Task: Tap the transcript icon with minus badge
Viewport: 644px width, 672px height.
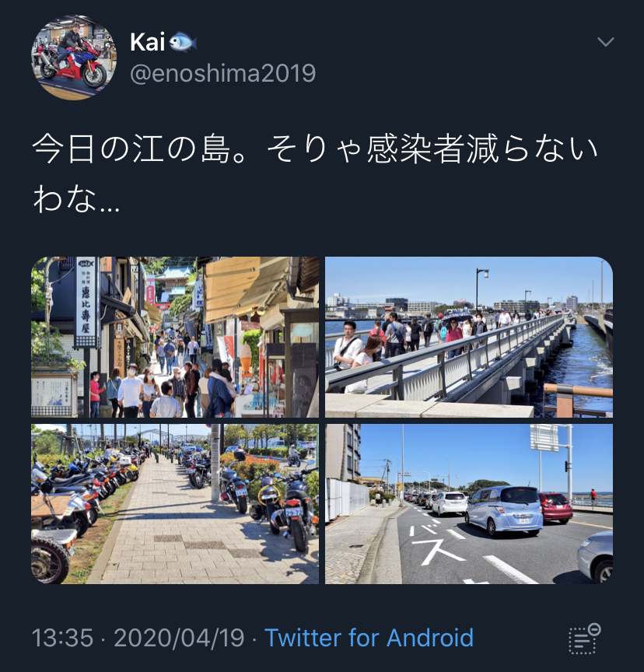Action: [584, 639]
